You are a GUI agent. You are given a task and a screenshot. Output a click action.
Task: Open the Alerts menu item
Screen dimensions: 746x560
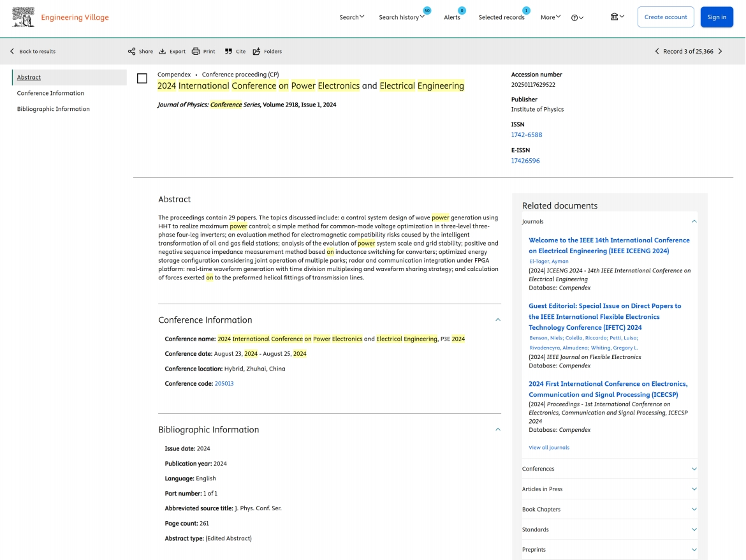point(452,17)
